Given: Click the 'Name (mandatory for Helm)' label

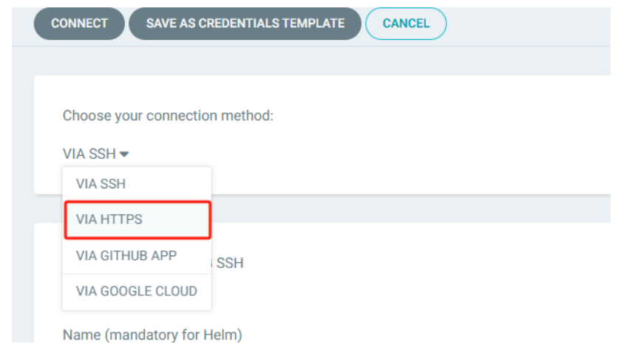Looking at the screenshot, I should tap(152, 335).
